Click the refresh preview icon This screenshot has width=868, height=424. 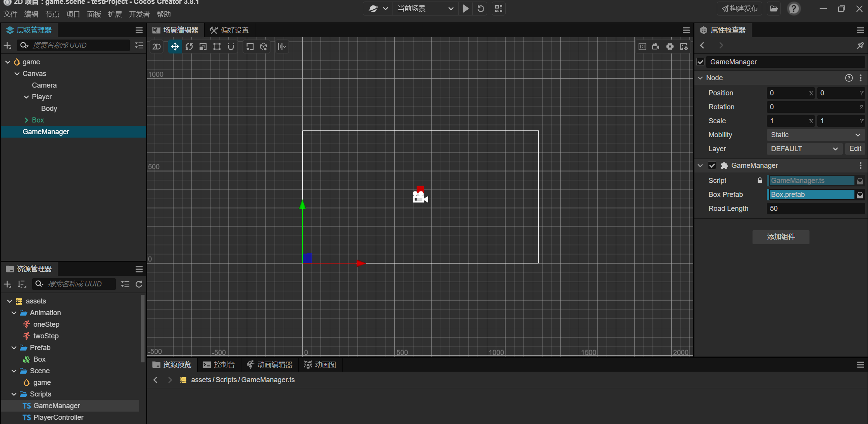pyautogui.click(x=480, y=9)
